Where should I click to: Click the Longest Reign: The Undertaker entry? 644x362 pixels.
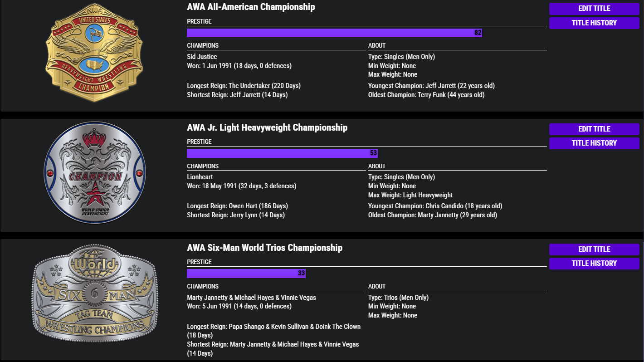click(x=244, y=86)
